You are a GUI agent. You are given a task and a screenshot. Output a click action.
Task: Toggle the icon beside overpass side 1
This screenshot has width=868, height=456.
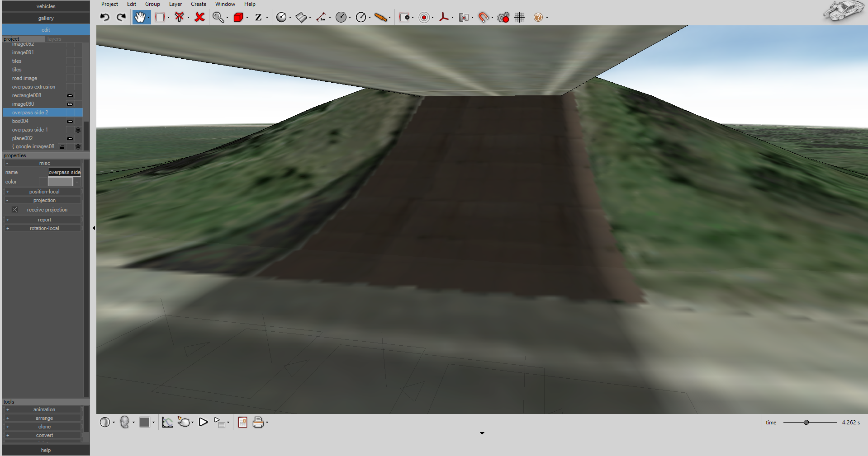coord(78,130)
